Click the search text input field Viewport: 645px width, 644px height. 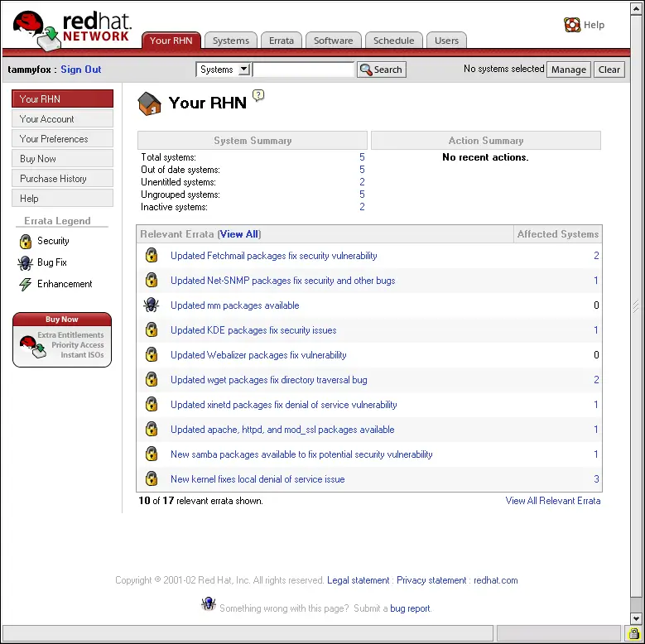click(x=303, y=70)
